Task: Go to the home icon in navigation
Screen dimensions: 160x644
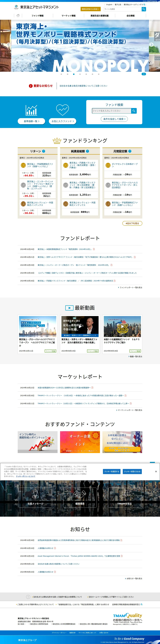Action: pos(18,15)
